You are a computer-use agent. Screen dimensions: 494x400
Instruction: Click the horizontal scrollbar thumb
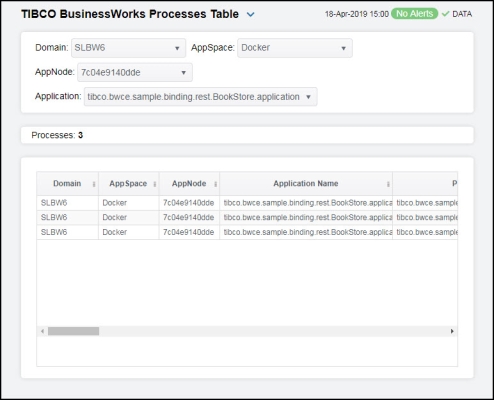coord(73,331)
